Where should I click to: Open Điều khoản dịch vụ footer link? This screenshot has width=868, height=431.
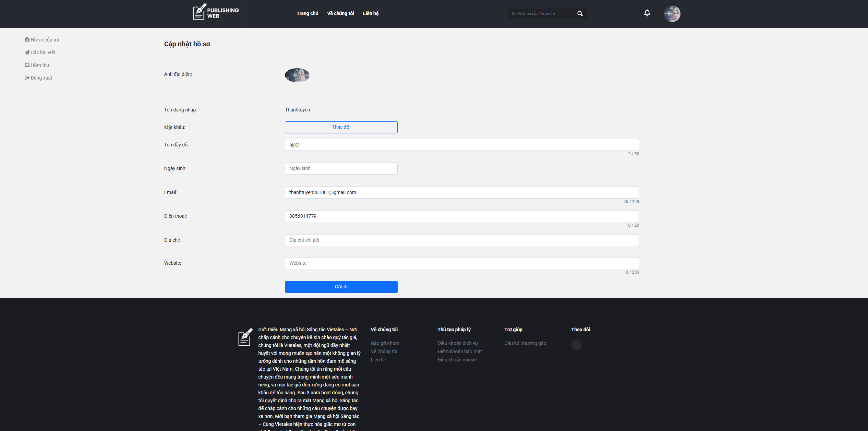coord(457,343)
